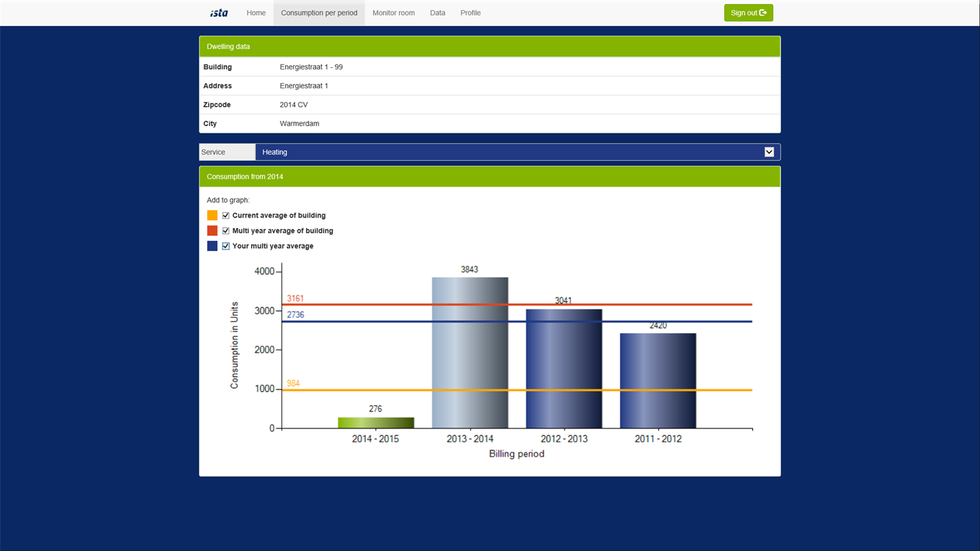Viewport: 980px width, 551px height.
Task: Click the value label 276
Action: click(x=376, y=409)
